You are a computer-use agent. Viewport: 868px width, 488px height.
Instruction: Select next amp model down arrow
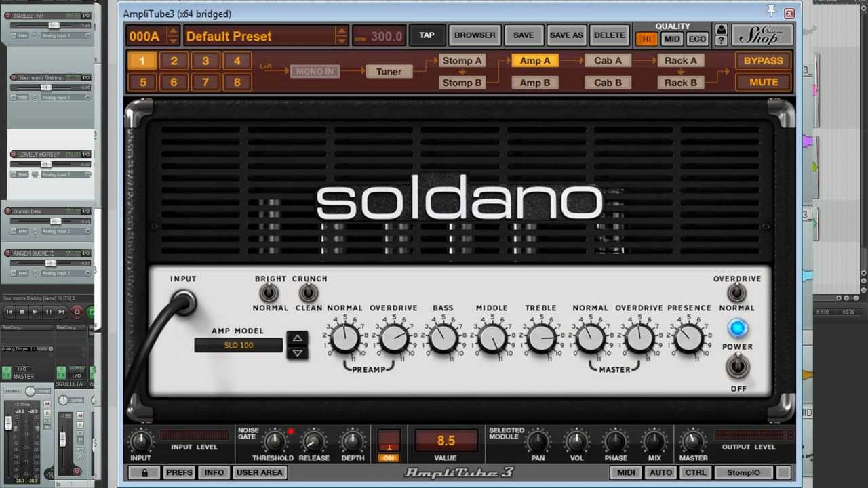click(x=297, y=352)
